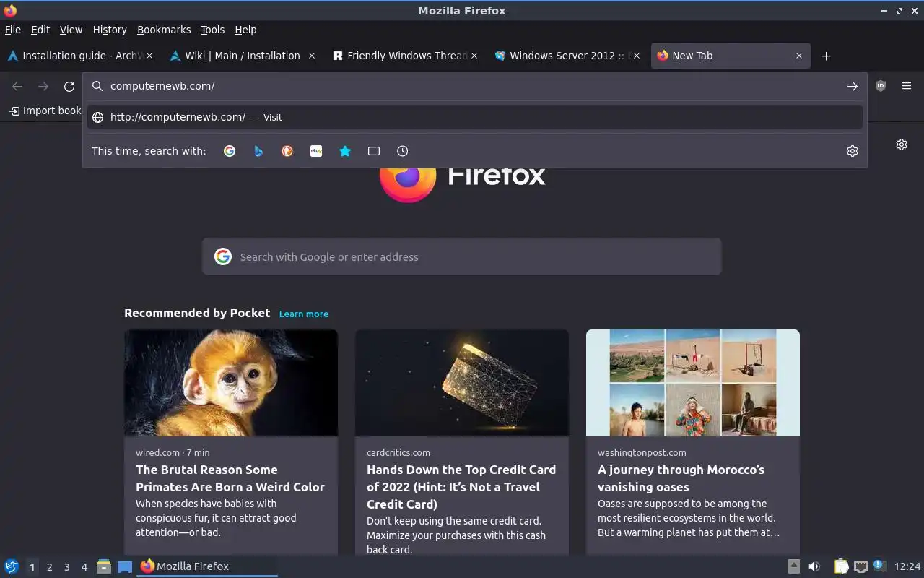The image size is (924, 578).
Task: Switch to virtual desktop 3
Action: pyautogui.click(x=67, y=567)
